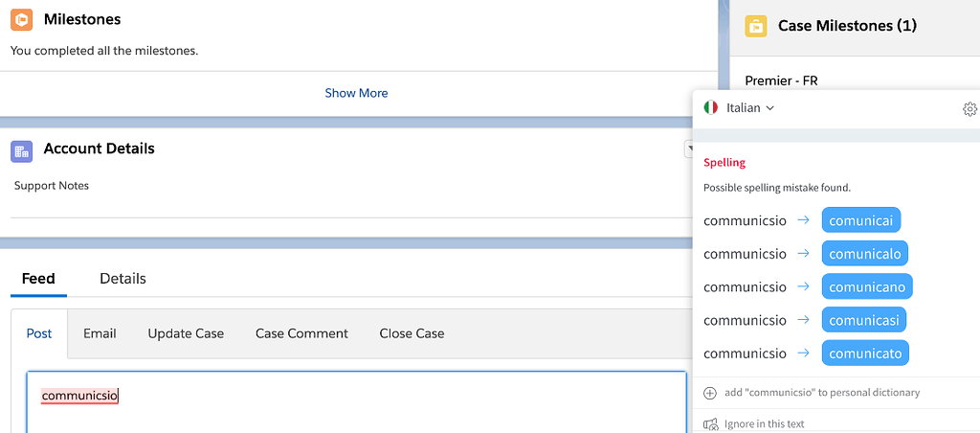Select the Case Comment tab
The width and height of the screenshot is (980, 433).
coord(301,333)
